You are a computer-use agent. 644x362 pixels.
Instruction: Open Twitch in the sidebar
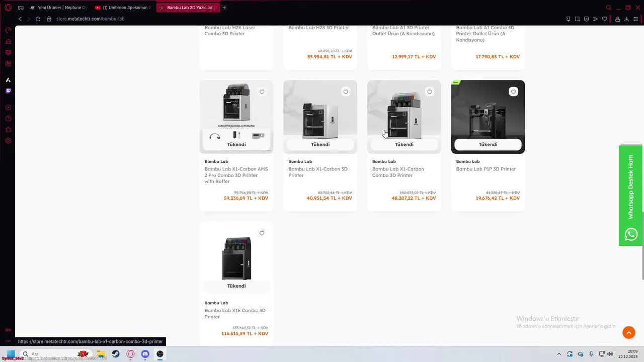pyautogui.click(x=8, y=91)
